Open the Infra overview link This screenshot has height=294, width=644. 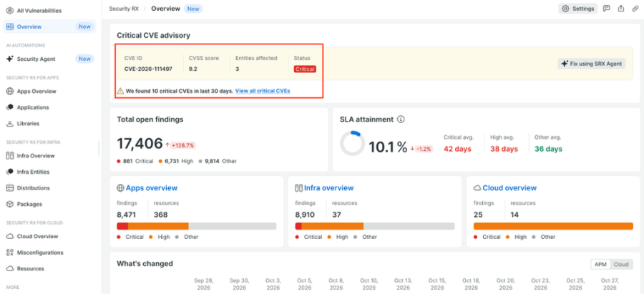(x=329, y=188)
